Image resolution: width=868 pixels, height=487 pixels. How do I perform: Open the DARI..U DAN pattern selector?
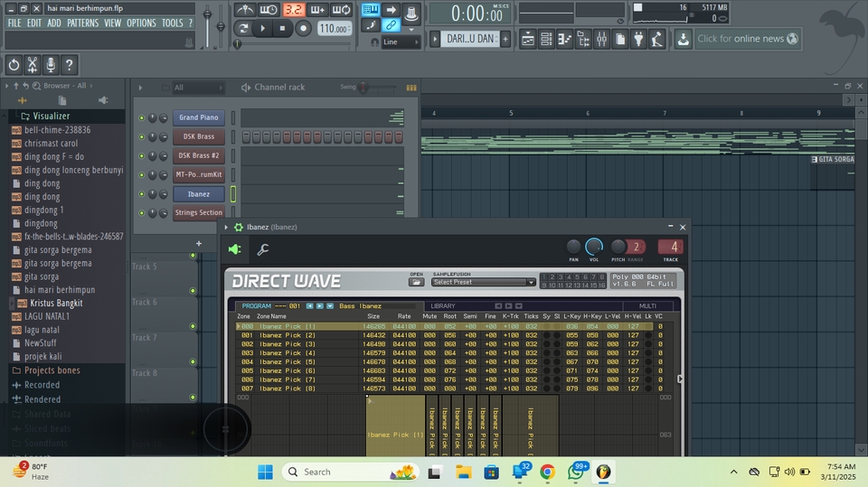[470, 39]
